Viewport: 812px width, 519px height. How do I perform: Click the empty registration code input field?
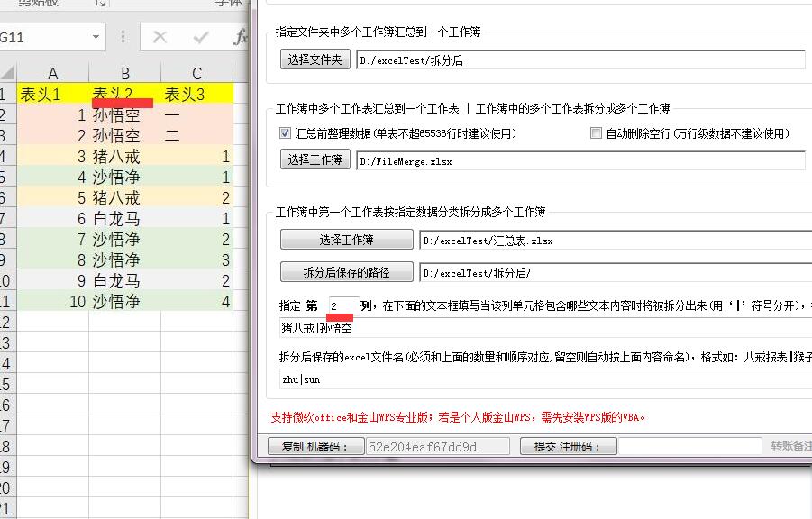(689, 446)
